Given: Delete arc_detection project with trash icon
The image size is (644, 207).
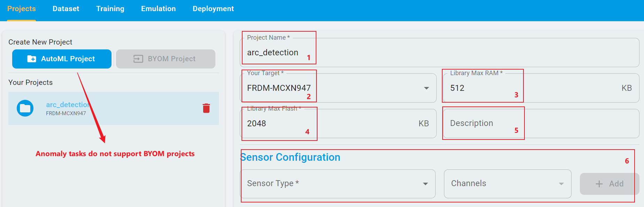Looking at the screenshot, I should pyautogui.click(x=206, y=108).
